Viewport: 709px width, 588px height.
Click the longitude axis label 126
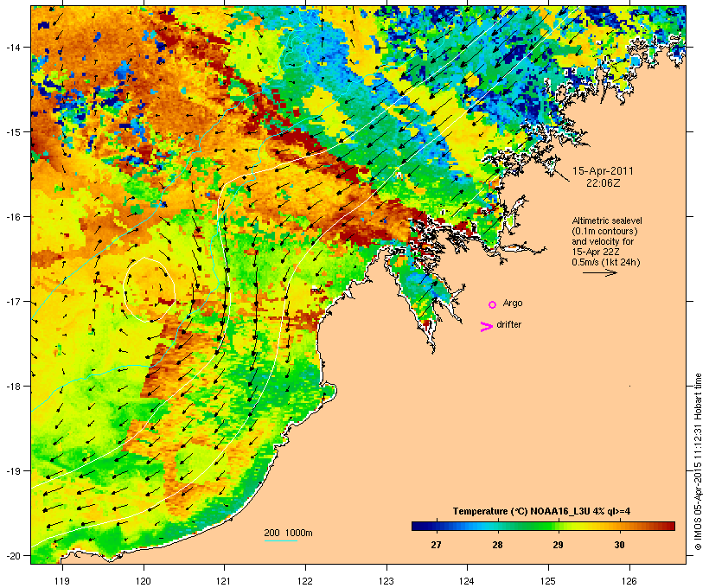click(629, 581)
